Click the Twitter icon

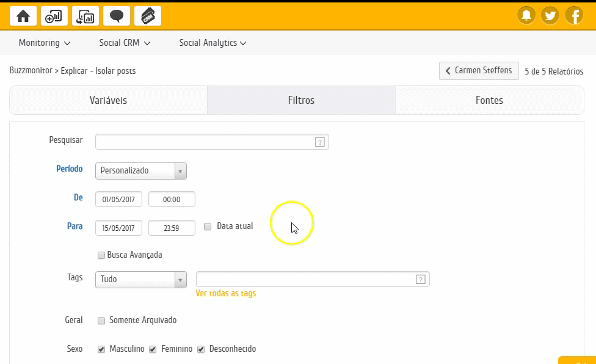(550, 15)
